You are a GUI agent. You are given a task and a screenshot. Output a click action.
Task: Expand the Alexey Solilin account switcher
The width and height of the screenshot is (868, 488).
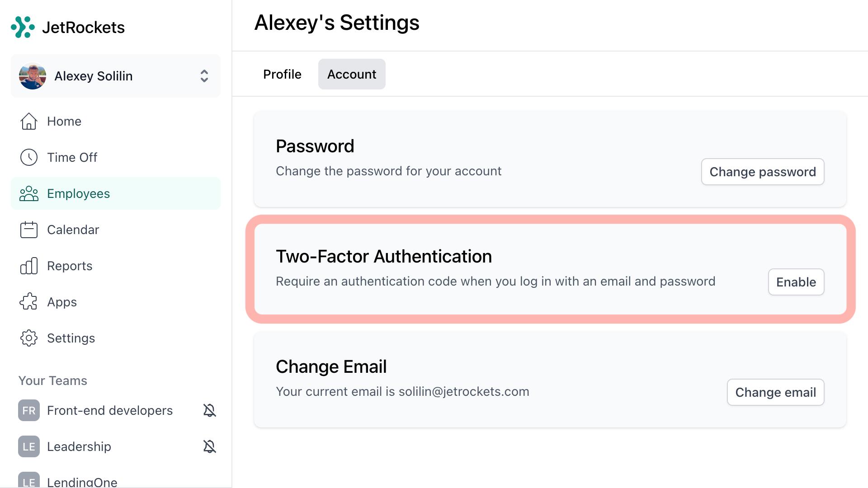pos(204,76)
